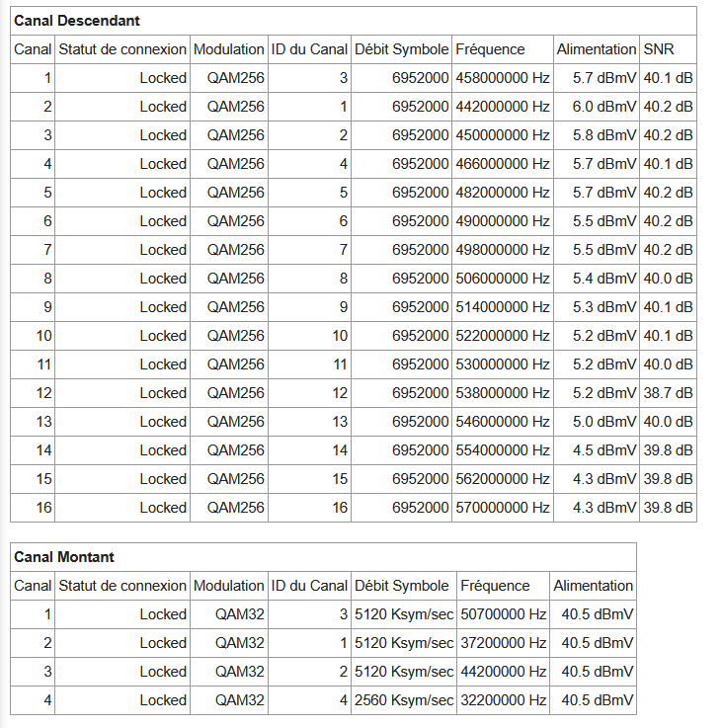This screenshot has width=722, height=728.
Task: Click the 6.0 dBmV power value
Action: 604,107
